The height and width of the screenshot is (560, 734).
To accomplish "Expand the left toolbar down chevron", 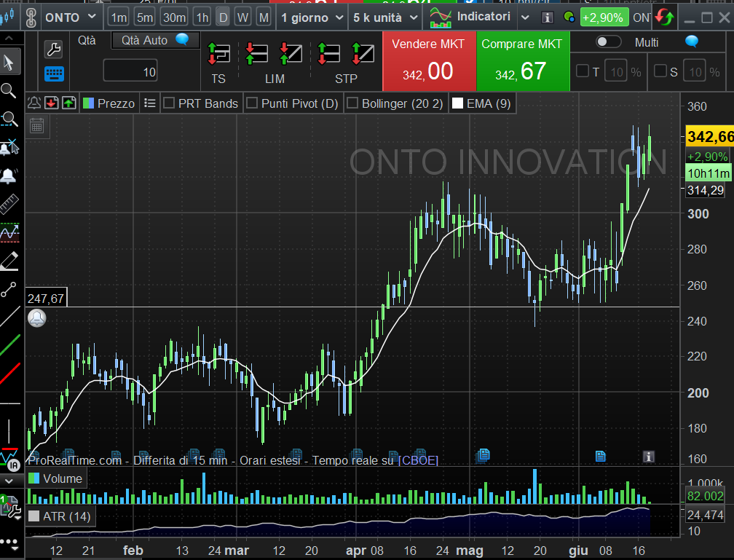I will (x=9, y=481).
